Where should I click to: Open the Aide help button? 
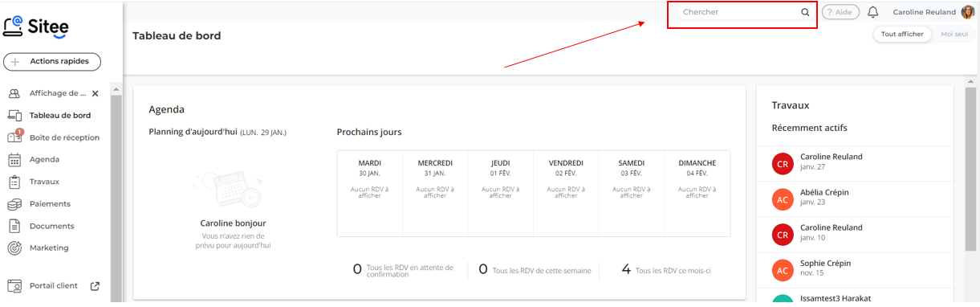coord(840,12)
